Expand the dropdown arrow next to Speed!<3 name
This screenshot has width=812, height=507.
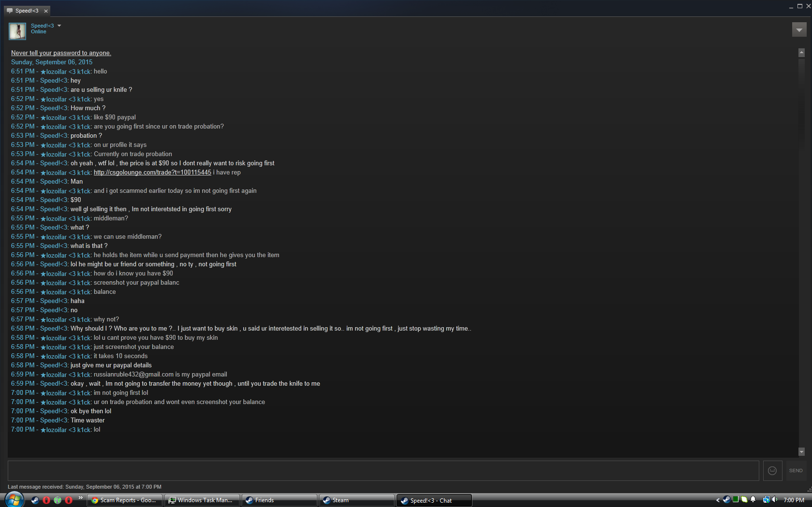point(59,26)
